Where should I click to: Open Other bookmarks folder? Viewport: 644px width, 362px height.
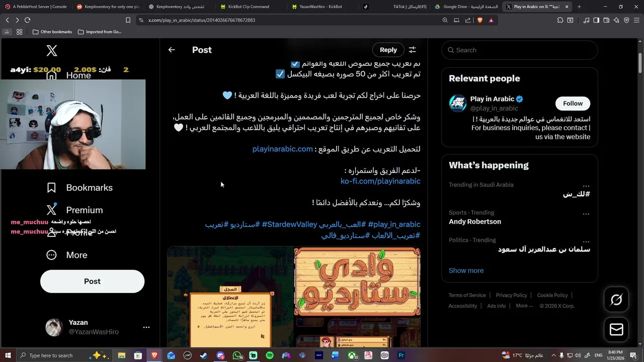click(52, 32)
